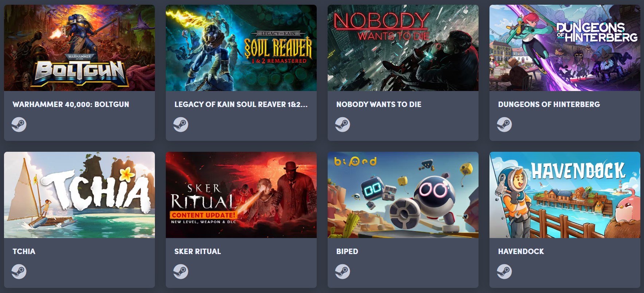
Task: Click the Steam icon under Legacy of Kain Soul Reaver
Action: point(181,124)
